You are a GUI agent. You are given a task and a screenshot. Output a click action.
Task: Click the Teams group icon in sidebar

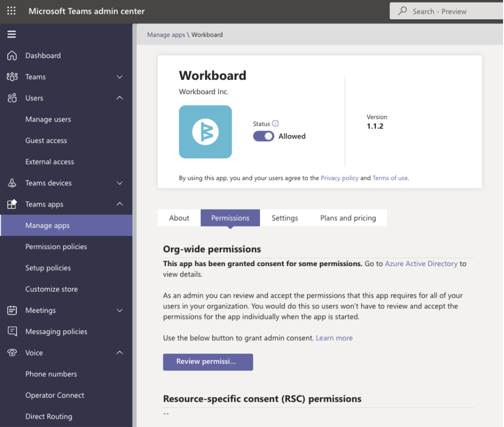[x=12, y=76]
